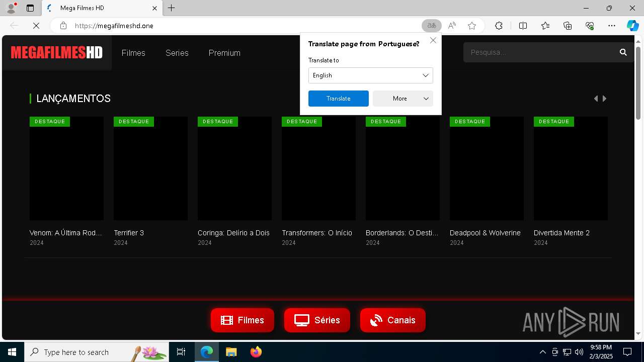Click the MEGAFILMESHD logo
The width and height of the screenshot is (644, 362).
click(57, 52)
